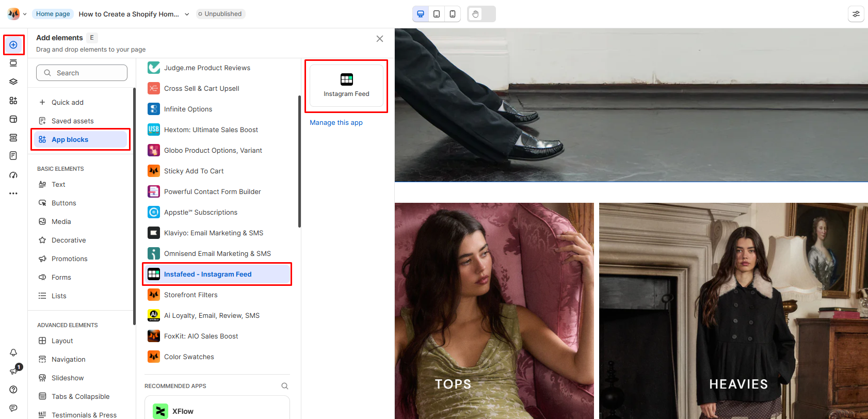The height and width of the screenshot is (419, 868).
Task: Open the page title dropdown chevron
Action: coord(187,14)
